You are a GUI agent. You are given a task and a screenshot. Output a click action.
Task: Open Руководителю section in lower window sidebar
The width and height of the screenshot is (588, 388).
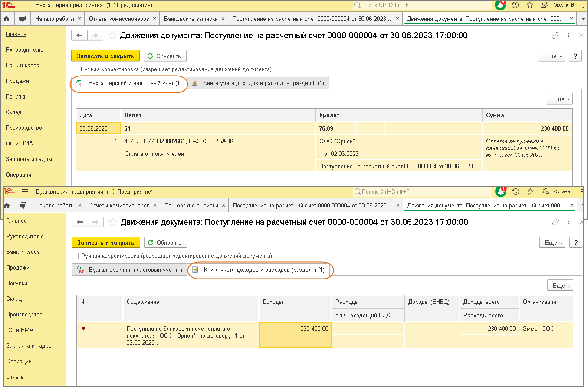click(25, 237)
